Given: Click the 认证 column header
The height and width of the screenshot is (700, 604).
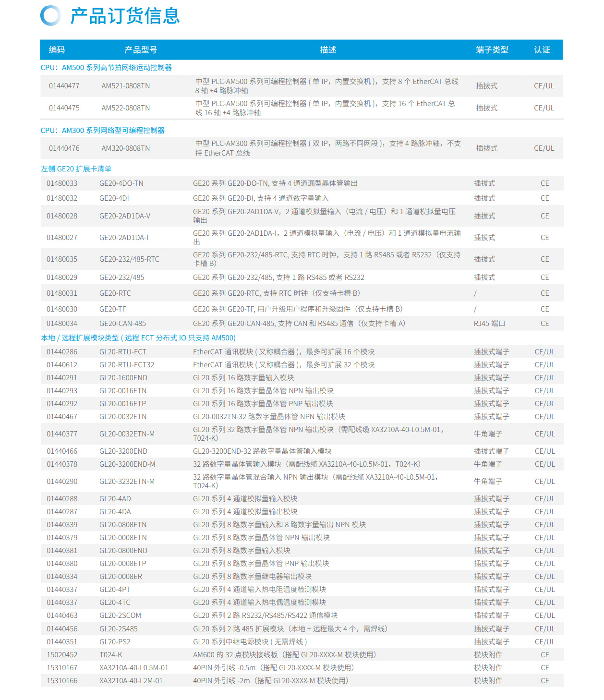Looking at the screenshot, I should tap(542, 50).
